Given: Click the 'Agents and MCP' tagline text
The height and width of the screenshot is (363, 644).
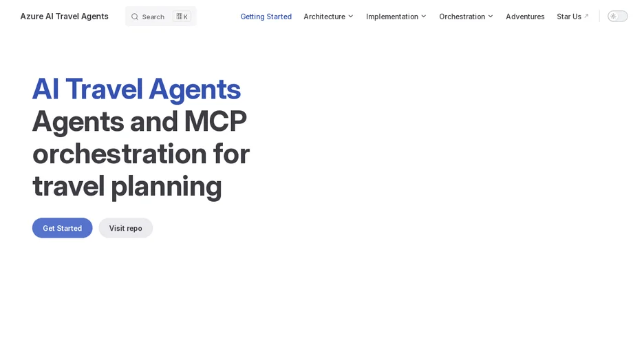Looking at the screenshot, I should pyautogui.click(x=140, y=122).
